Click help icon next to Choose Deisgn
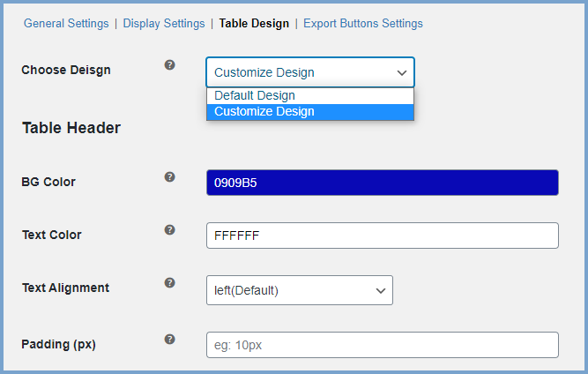The width and height of the screenshot is (588, 374). [x=169, y=65]
